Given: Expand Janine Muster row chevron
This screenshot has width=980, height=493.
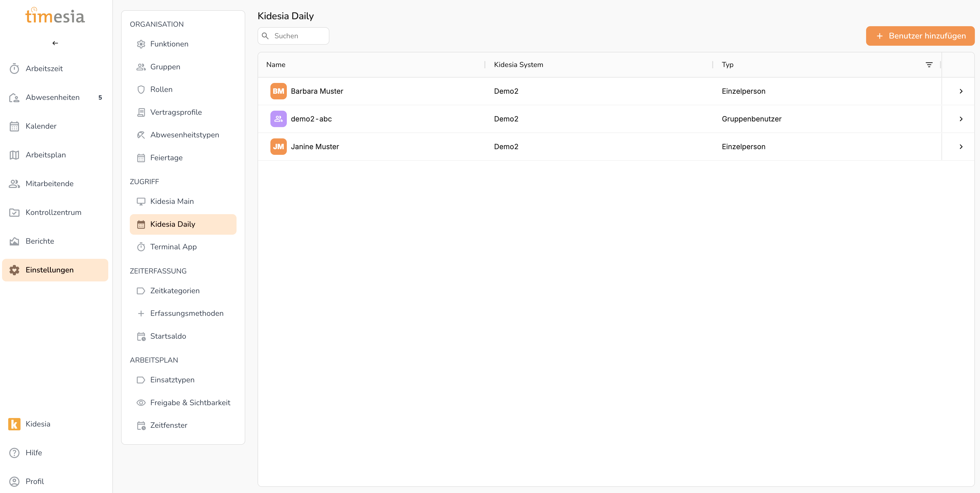Looking at the screenshot, I should (x=961, y=147).
